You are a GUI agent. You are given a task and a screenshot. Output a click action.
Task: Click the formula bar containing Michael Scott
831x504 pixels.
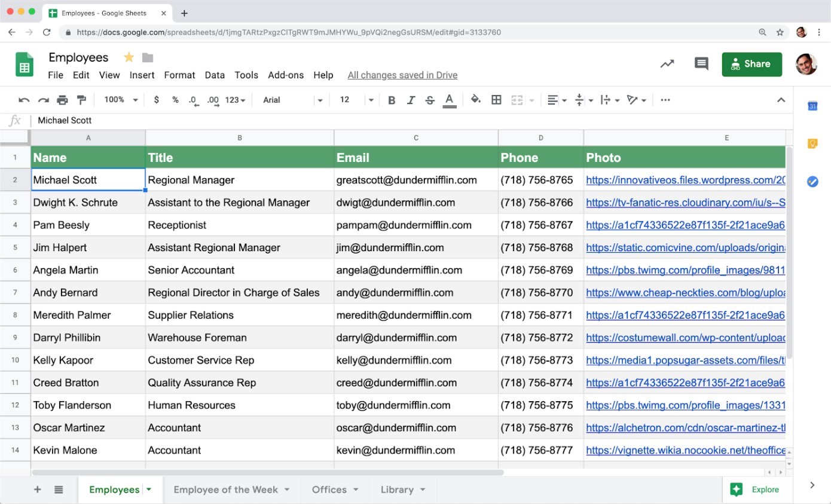click(x=413, y=120)
